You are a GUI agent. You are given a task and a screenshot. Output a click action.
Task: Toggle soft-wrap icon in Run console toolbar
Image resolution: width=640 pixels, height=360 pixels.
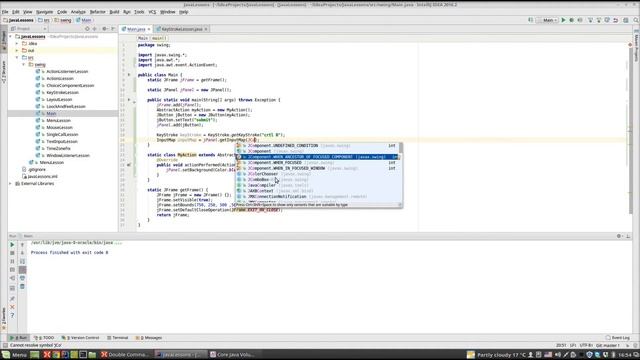coord(22,261)
